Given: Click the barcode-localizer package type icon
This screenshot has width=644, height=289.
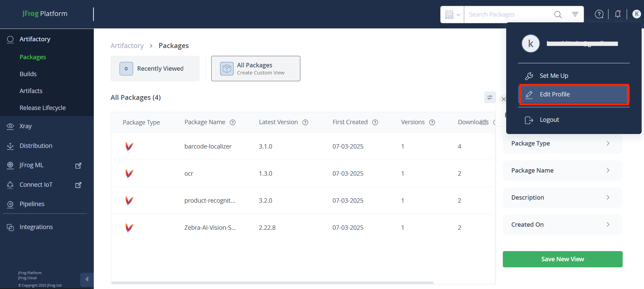Looking at the screenshot, I should [129, 147].
